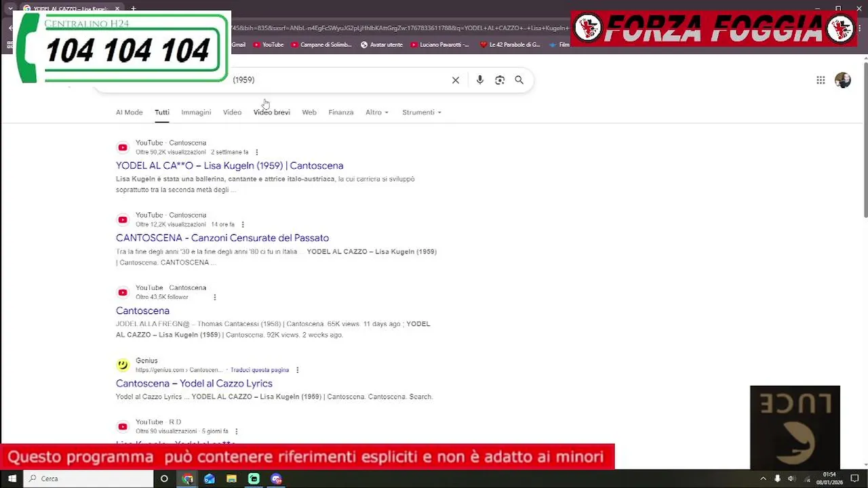
Task: Click the page vertical scrollbar thumb
Action: pyautogui.click(x=865, y=139)
